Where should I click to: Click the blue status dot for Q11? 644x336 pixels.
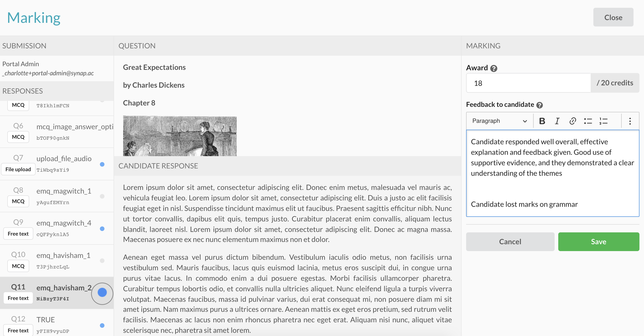[102, 292]
